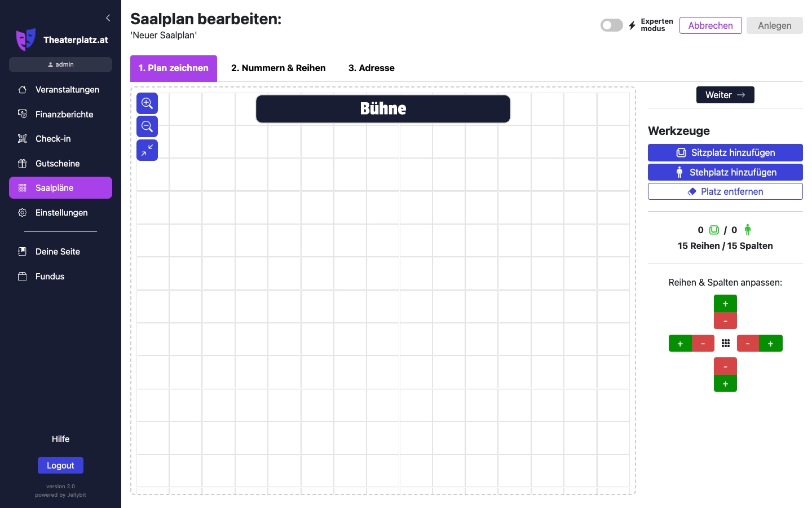Click the Theaterplatz.at masks logo
812x508 pixels.
26,39
